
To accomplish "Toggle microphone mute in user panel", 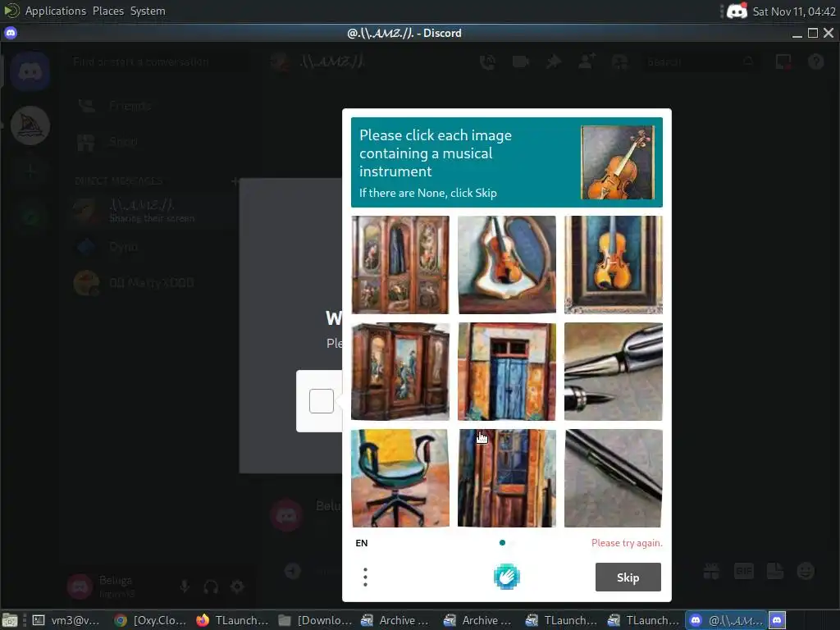I will [x=185, y=587].
